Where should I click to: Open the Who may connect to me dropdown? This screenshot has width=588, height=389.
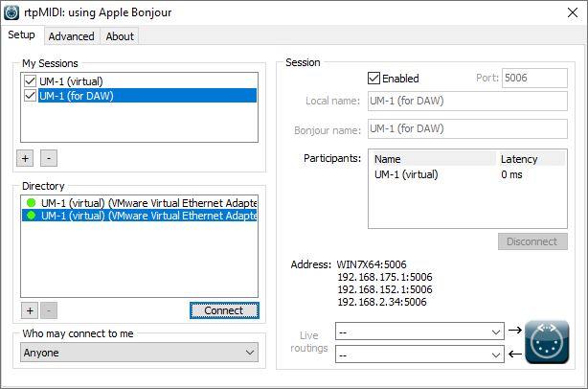click(139, 353)
